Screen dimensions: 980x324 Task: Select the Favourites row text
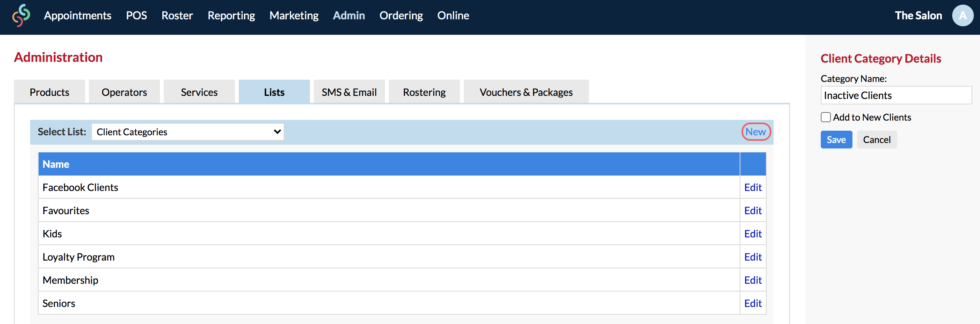pyautogui.click(x=66, y=211)
